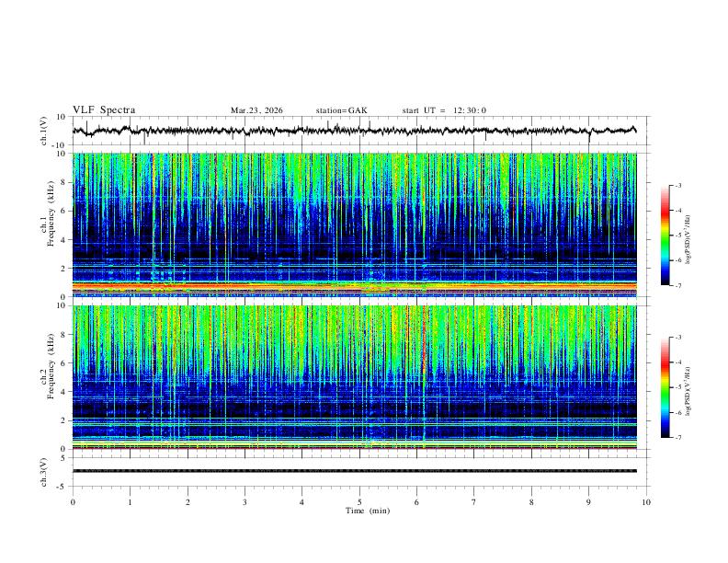Select the "start UT = 12:30:0" text
This screenshot has height=563, width=728.
click(x=444, y=110)
